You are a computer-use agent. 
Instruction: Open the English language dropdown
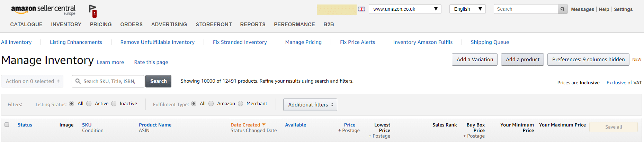467,9
